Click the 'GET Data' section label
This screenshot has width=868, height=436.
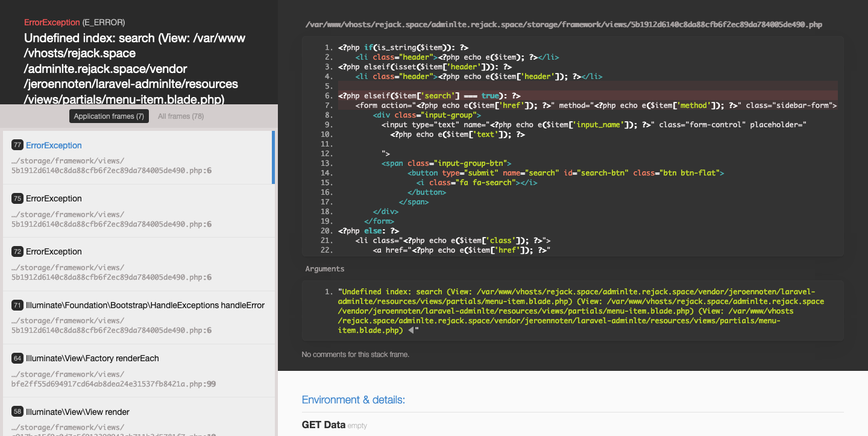(x=323, y=425)
